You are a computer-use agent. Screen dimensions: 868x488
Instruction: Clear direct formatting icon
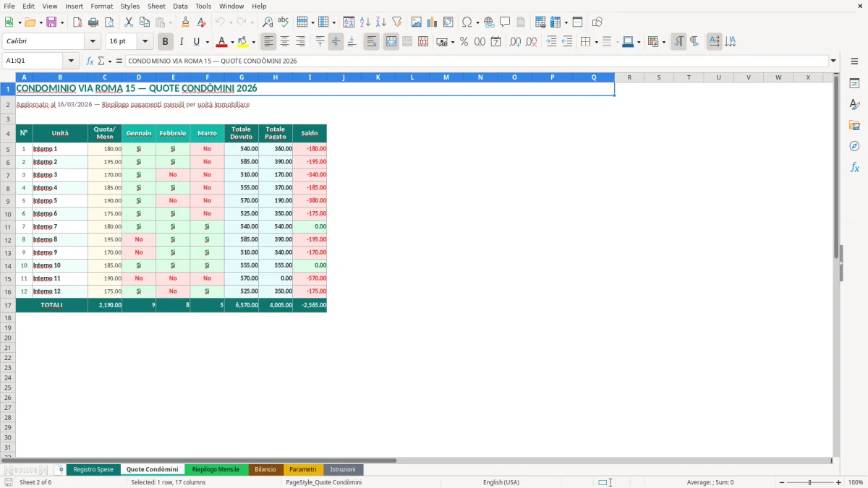201,22
